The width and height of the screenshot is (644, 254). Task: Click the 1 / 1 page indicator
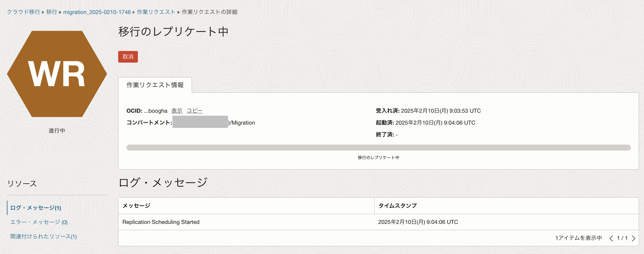[x=622, y=238]
